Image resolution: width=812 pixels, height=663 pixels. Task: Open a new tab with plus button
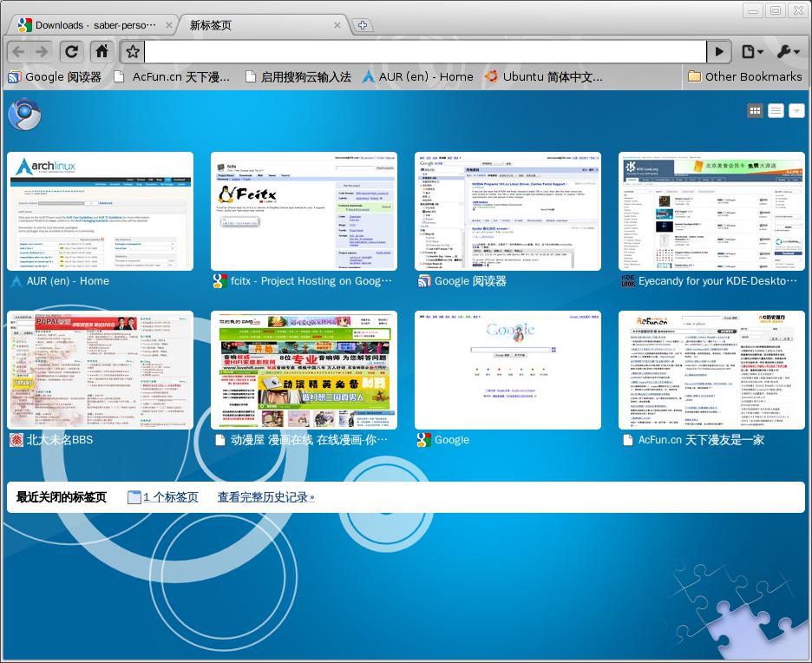[x=363, y=25]
